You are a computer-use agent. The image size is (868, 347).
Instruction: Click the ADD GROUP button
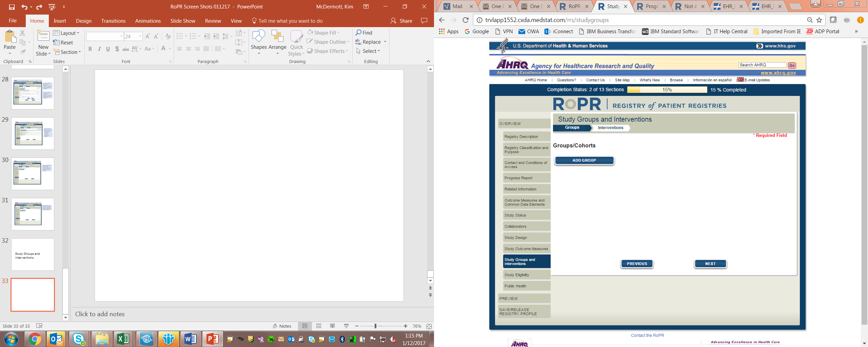click(x=584, y=160)
